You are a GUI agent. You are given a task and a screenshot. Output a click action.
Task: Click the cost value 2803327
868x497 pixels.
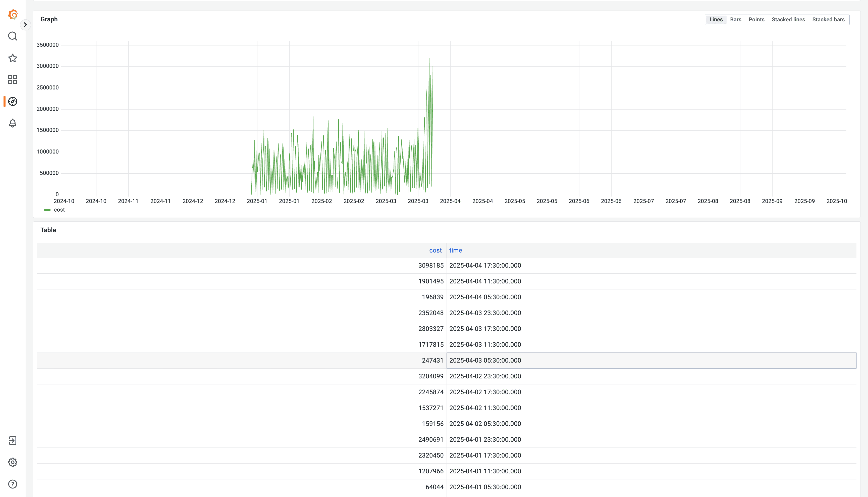[x=430, y=329]
